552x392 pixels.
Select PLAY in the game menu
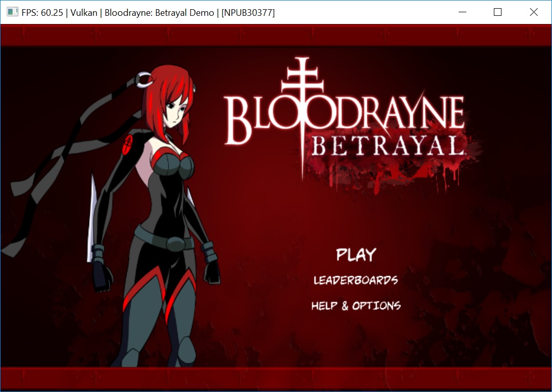pyautogui.click(x=356, y=254)
